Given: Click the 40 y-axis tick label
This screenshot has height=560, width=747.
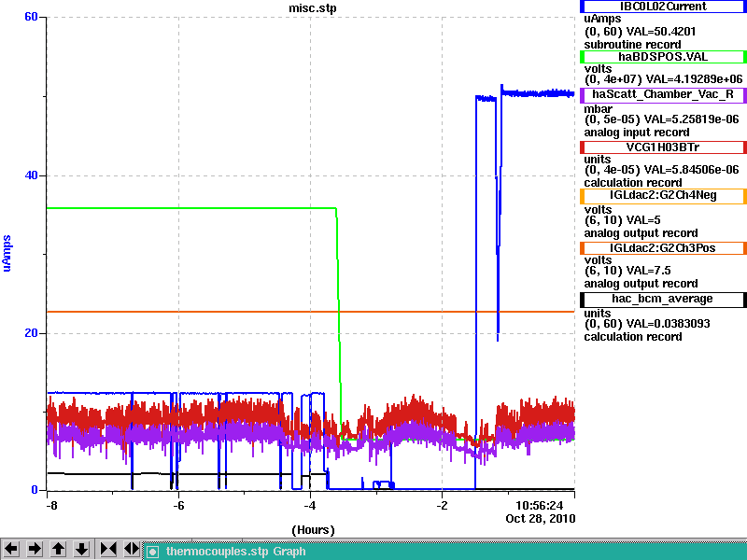Looking at the screenshot, I should click(31, 175).
